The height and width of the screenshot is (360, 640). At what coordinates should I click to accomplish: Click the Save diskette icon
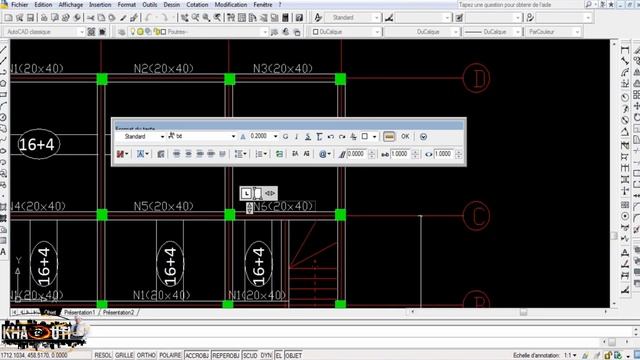[x=30, y=18]
